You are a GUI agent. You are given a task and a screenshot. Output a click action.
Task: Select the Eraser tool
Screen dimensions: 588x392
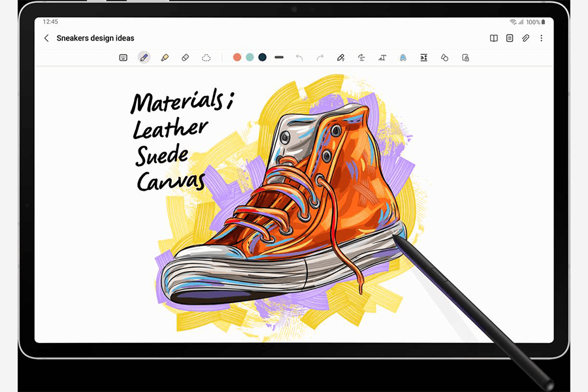(x=185, y=57)
